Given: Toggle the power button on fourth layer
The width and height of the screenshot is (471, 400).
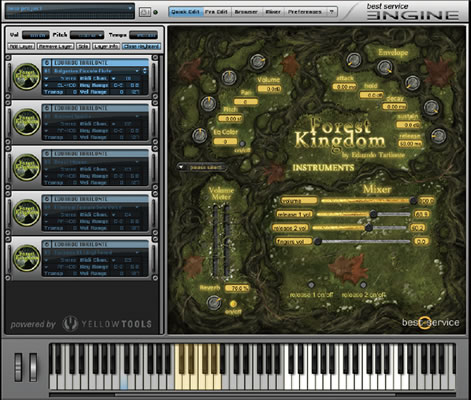Looking at the screenshot, I should pyautogui.click(x=47, y=199).
